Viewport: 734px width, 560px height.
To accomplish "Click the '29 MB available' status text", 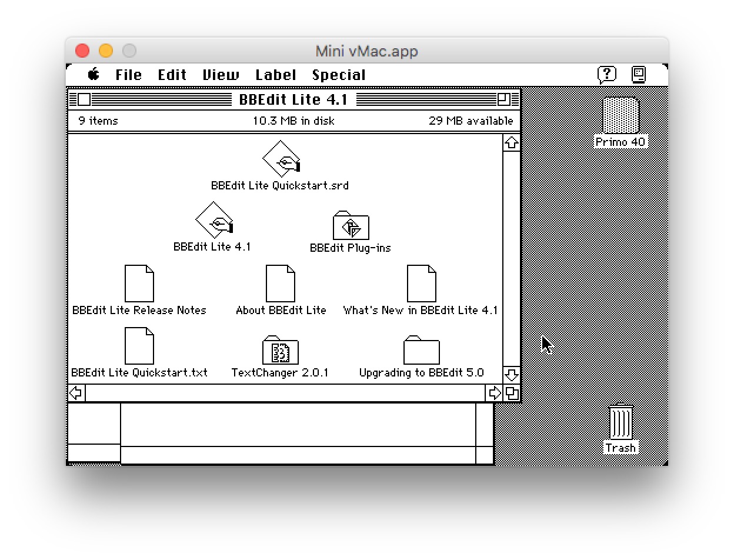I will click(x=471, y=121).
